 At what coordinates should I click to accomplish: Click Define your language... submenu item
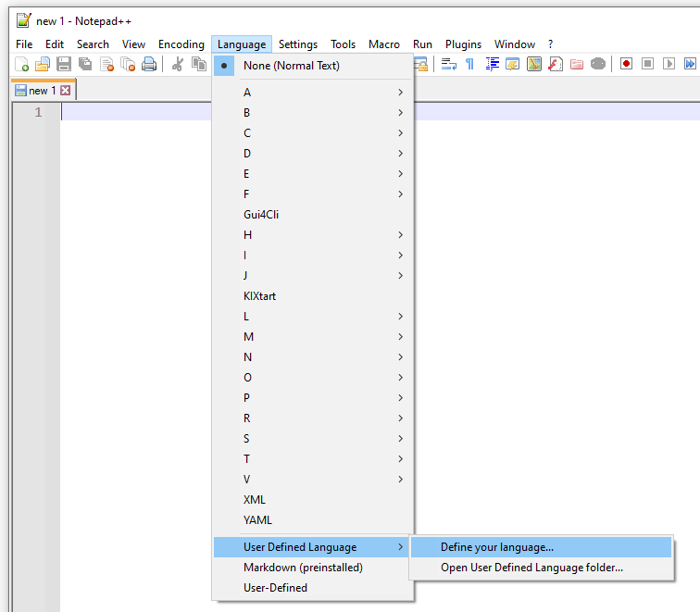click(x=541, y=547)
